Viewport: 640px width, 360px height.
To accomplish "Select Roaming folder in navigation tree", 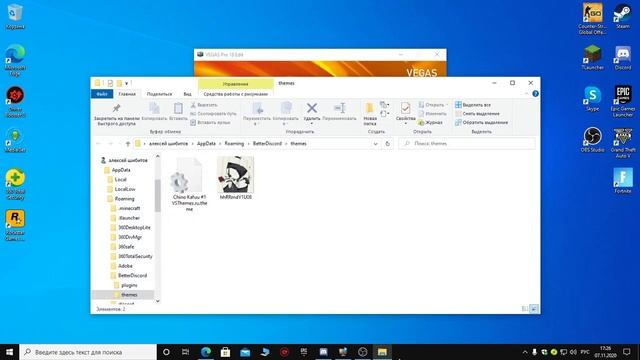I will coord(124,199).
